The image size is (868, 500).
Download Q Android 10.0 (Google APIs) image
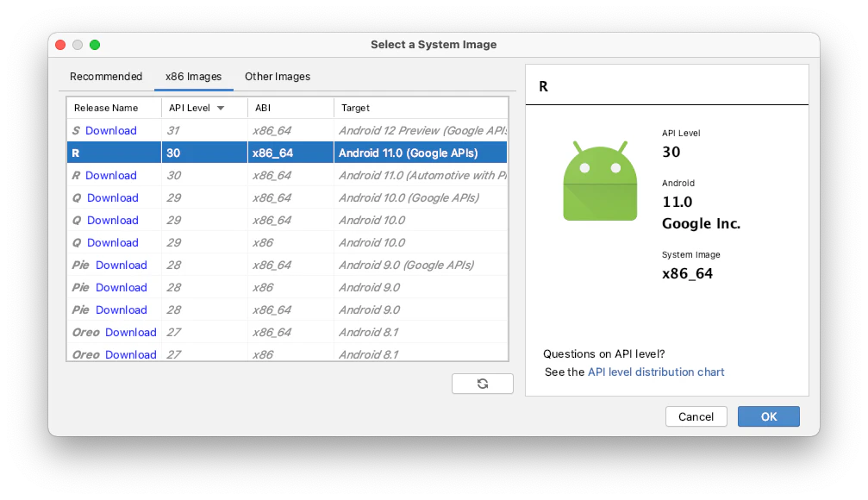112,197
